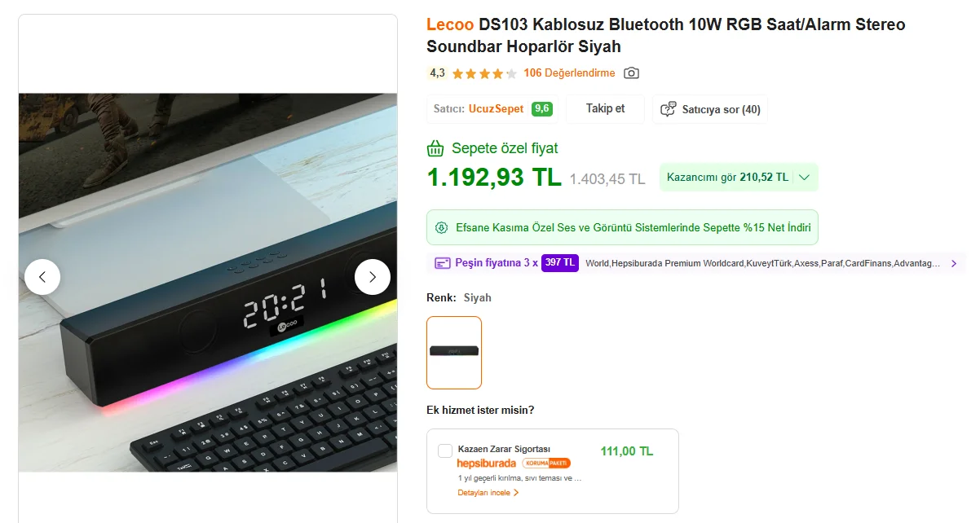Click the discount badge icon in campaign banner

click(442, 227)
